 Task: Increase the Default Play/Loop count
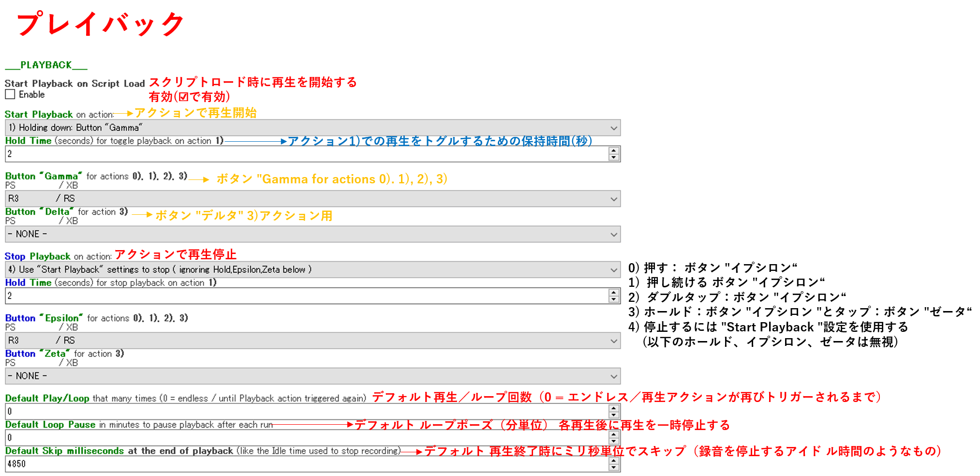click(x=613, y=408)
